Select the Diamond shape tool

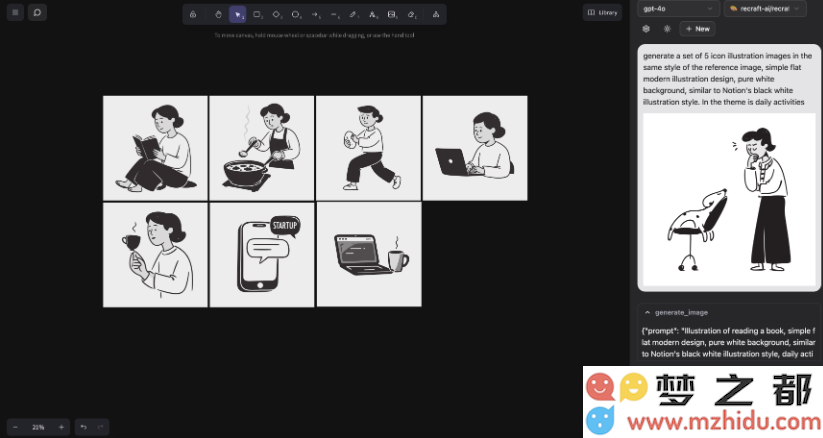tap(277, 14)
